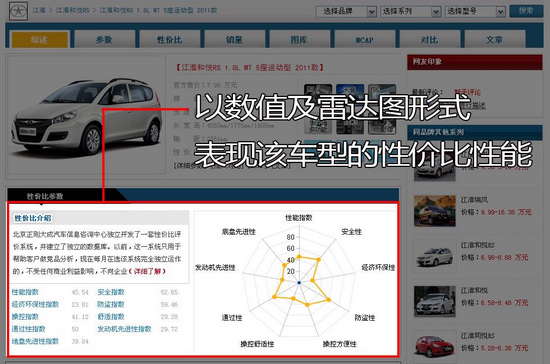The height and width of the screenshot is (364, 550).
Task: Click the price 6.58-8.48 万元
Action: (504, 302)
